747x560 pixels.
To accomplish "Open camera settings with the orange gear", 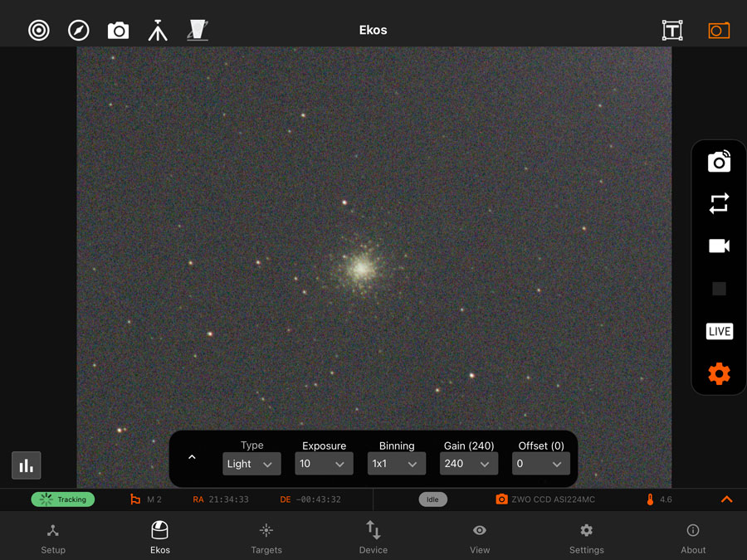I will pos(719,374).
